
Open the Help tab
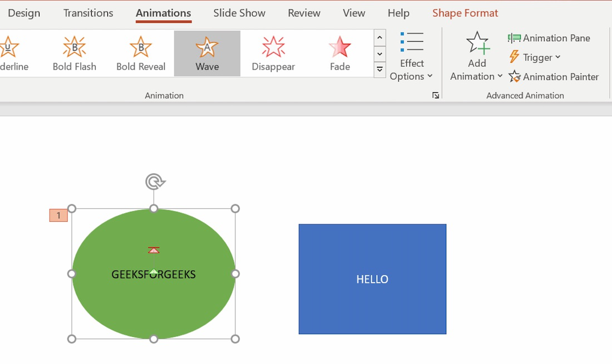pos(398,13)
